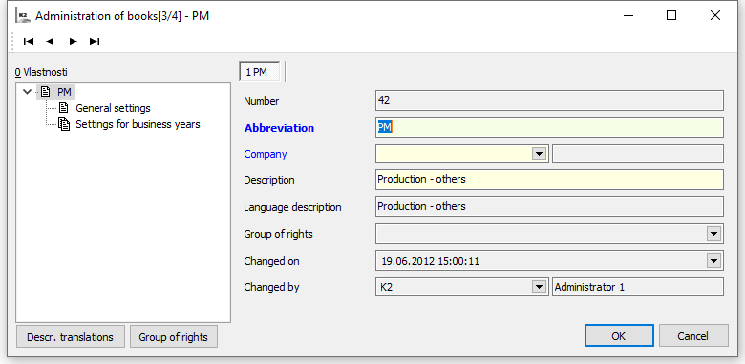The height and width of the screenshot is (364, 745).
Task: Click into the Description field
Action: pyautogui.click(x=549, y=180)
